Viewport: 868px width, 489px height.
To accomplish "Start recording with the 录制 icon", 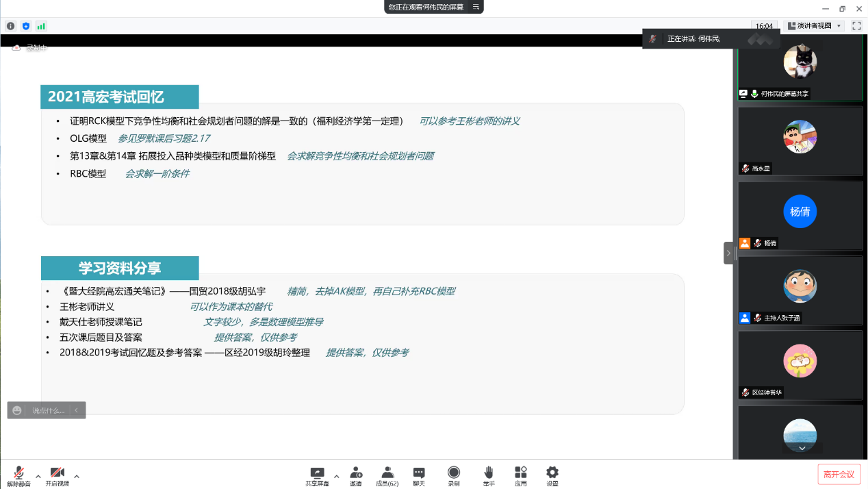I will pyautogui.click(x=454, y=474).
